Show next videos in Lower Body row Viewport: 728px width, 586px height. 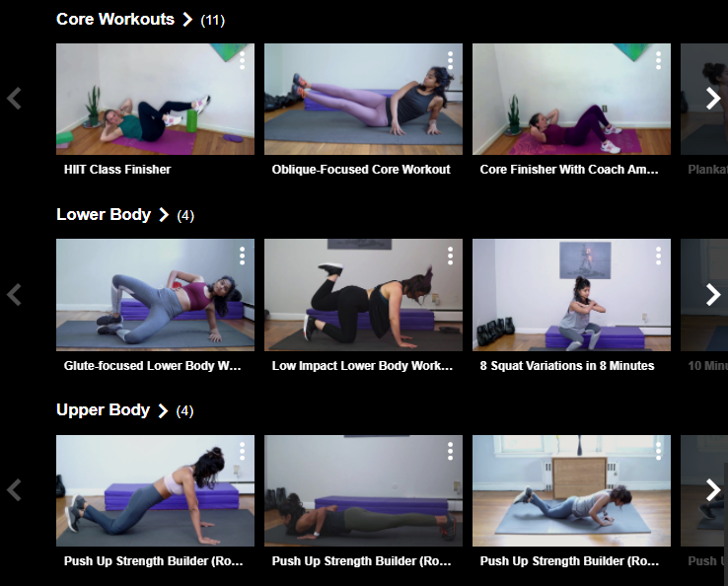pyautogui.click(x=712, y=295)
